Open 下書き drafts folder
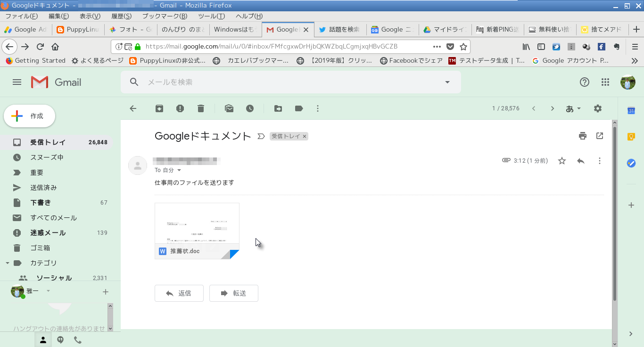 pos(57,203)
